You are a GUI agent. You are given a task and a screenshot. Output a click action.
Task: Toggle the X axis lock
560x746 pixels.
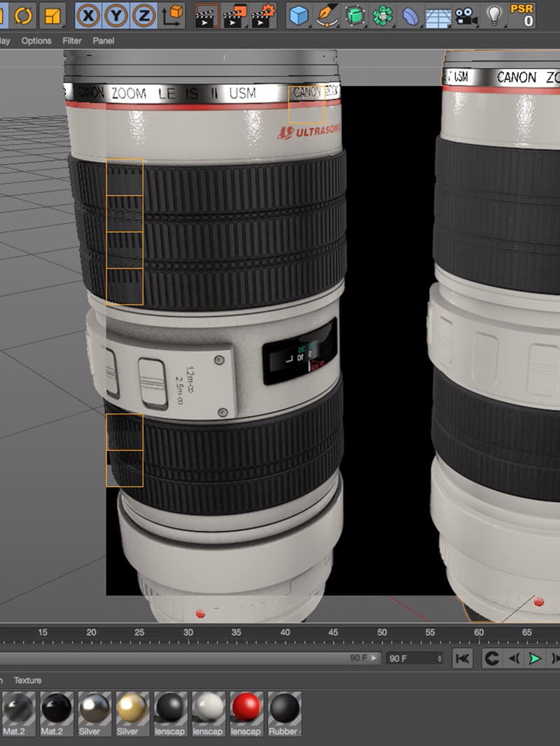(x=88, y=15)
